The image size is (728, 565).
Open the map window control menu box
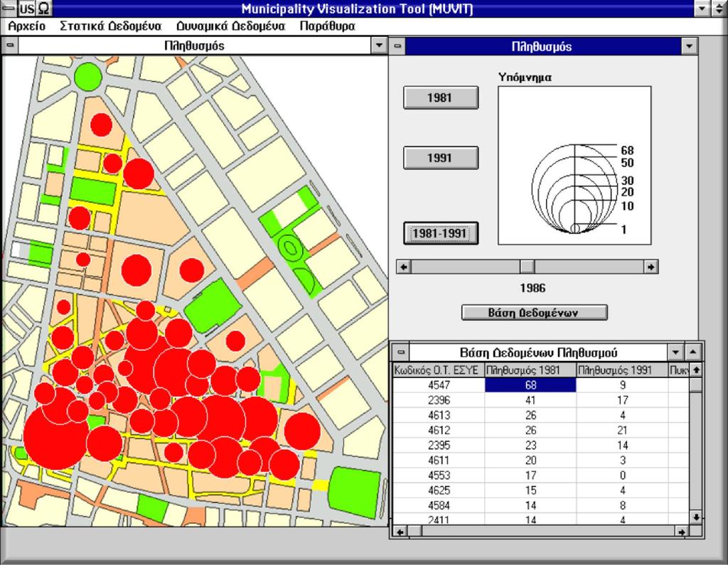click(x=10, y=45)
